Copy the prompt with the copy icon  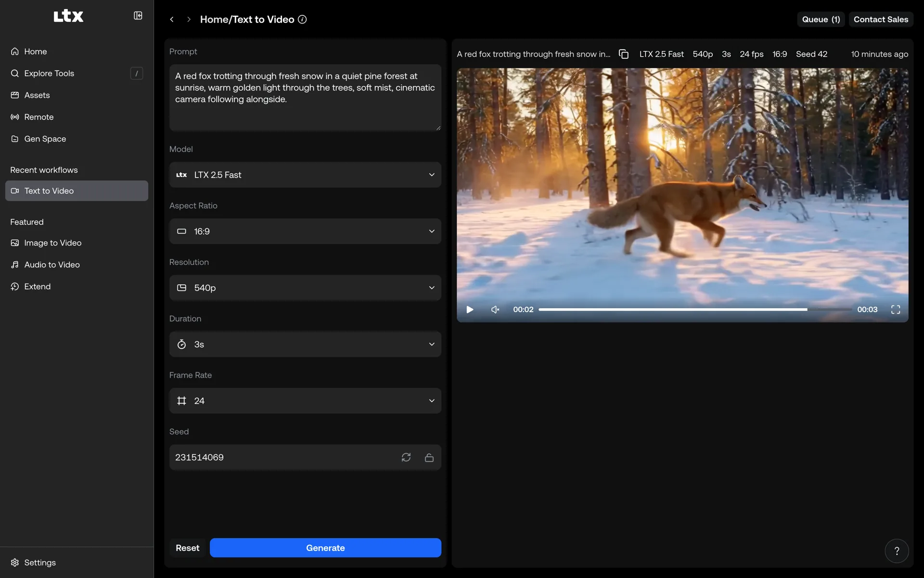point(624,54)
